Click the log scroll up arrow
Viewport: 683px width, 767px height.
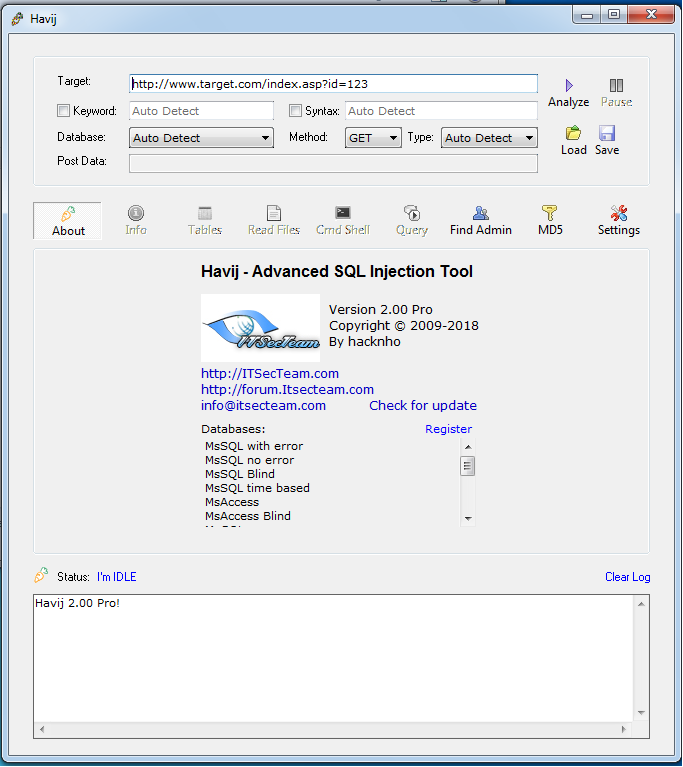pos(641,604)
